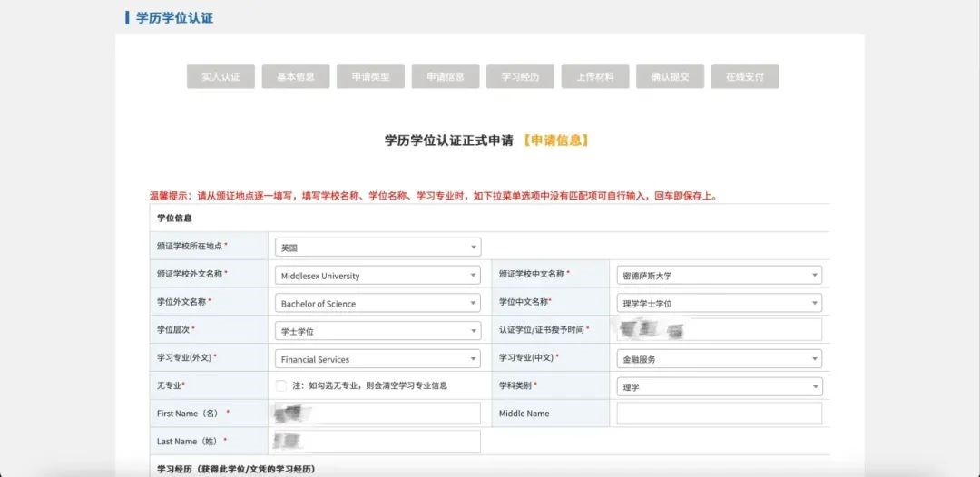Open the 申请类型 step tab
This screenshot has width=980, height=477.
pos(370,77)
